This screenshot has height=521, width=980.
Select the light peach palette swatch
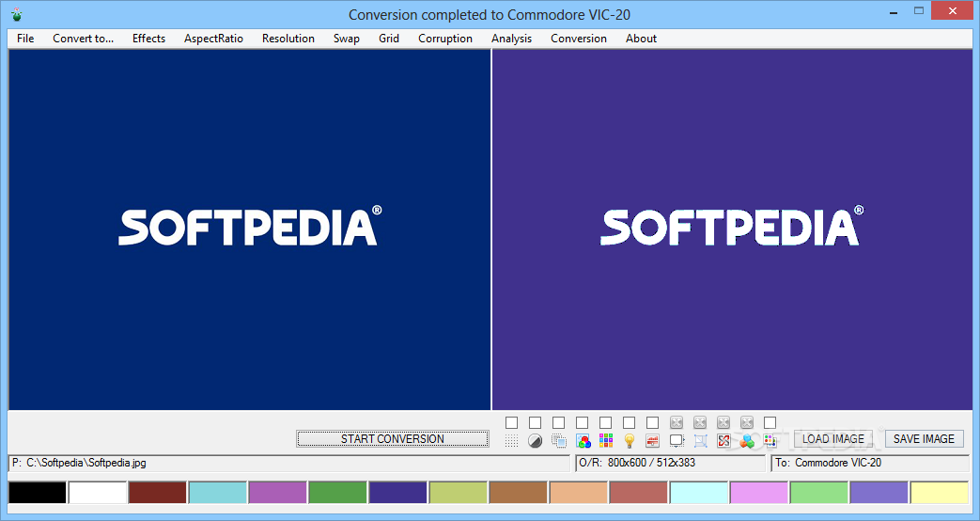[578, 492]
